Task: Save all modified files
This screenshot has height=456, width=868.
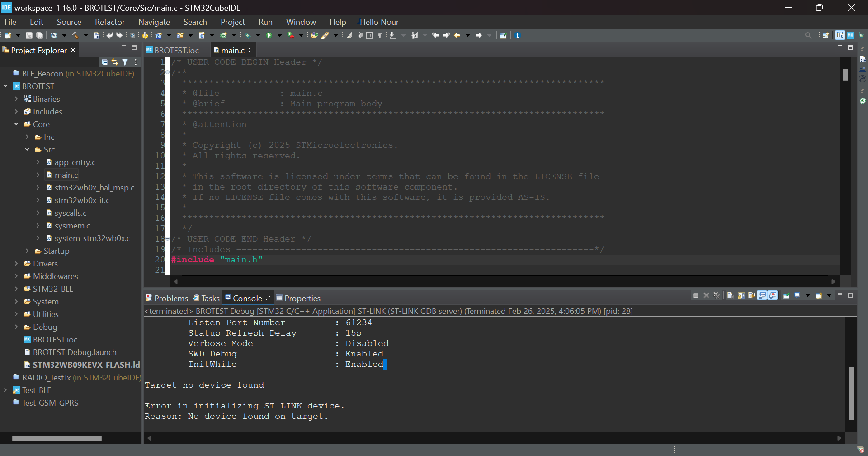Action: tap(39, 35)
